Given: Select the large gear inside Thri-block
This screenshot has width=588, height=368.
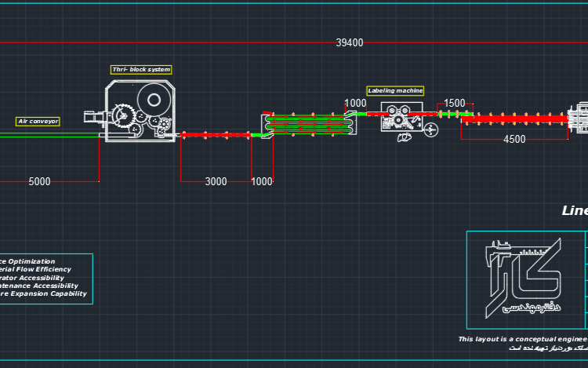Looking at the screenshot, I should [x=123, y=116].
